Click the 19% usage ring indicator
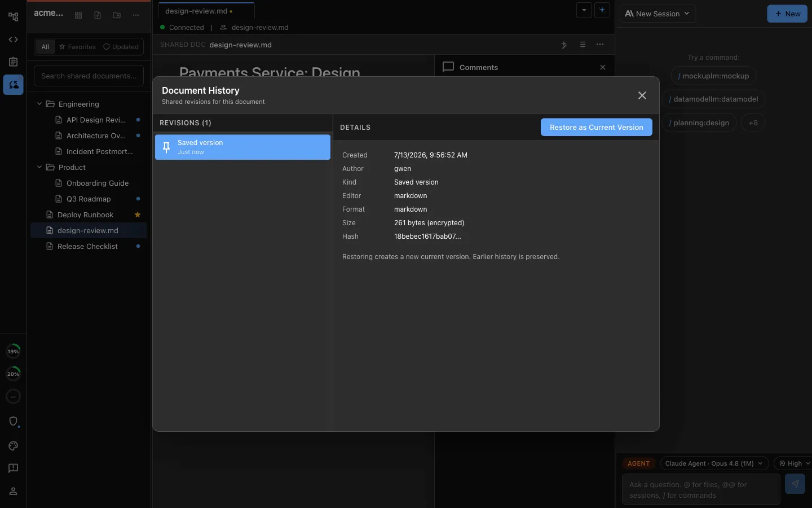This screenshot has height=508, width=812. [13, 352]
